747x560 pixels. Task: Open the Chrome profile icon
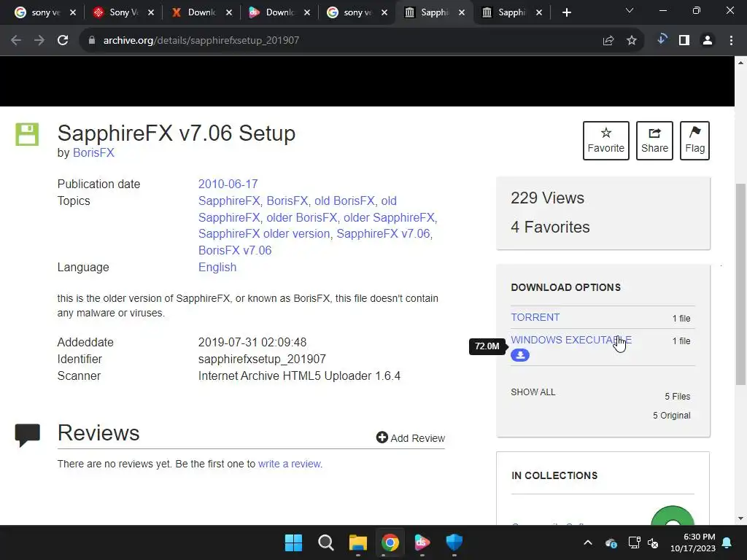(708, 41)
